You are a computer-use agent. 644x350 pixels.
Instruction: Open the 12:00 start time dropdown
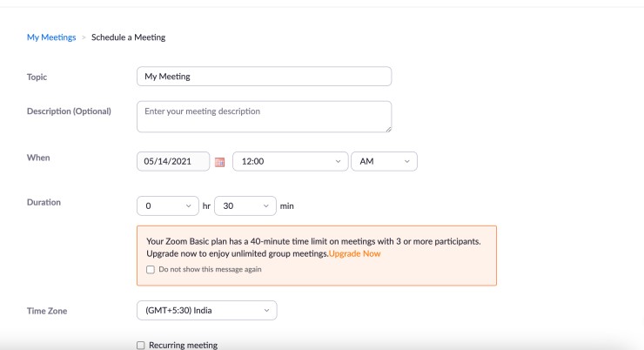pyautogui.click(x=289, y=162)
